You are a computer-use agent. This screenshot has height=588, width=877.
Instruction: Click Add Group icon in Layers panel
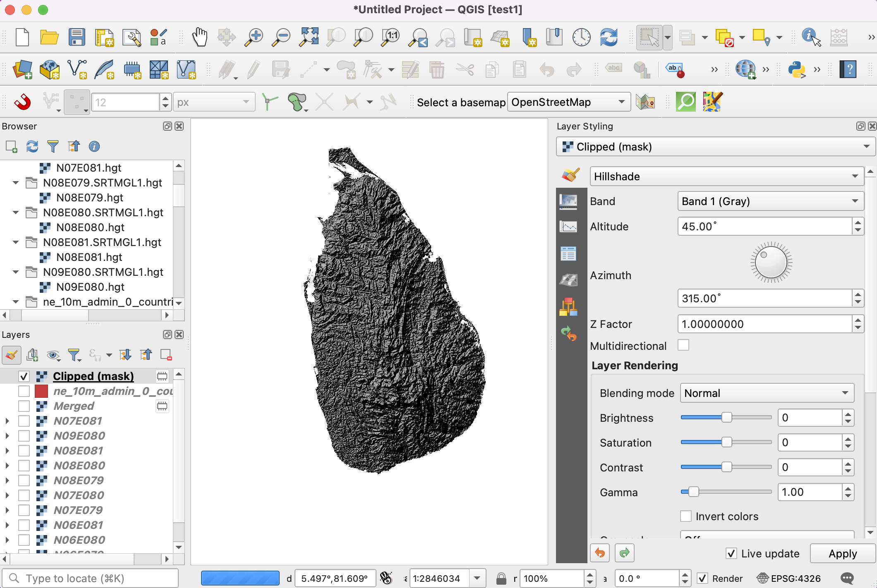tap(32, 355)
